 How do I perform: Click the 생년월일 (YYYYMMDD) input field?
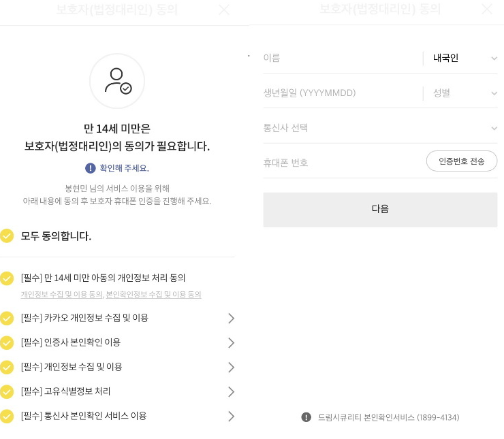tap(343, 93)
